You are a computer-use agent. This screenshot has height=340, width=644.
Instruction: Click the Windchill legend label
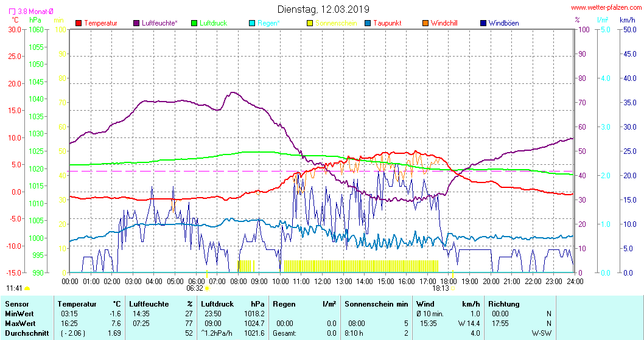[444, 23]
